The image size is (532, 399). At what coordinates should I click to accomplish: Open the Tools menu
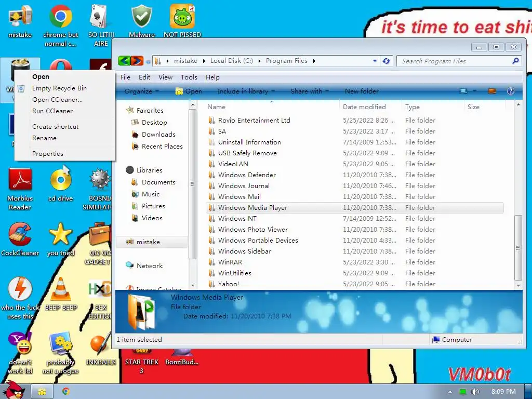[x=189, y=77]
